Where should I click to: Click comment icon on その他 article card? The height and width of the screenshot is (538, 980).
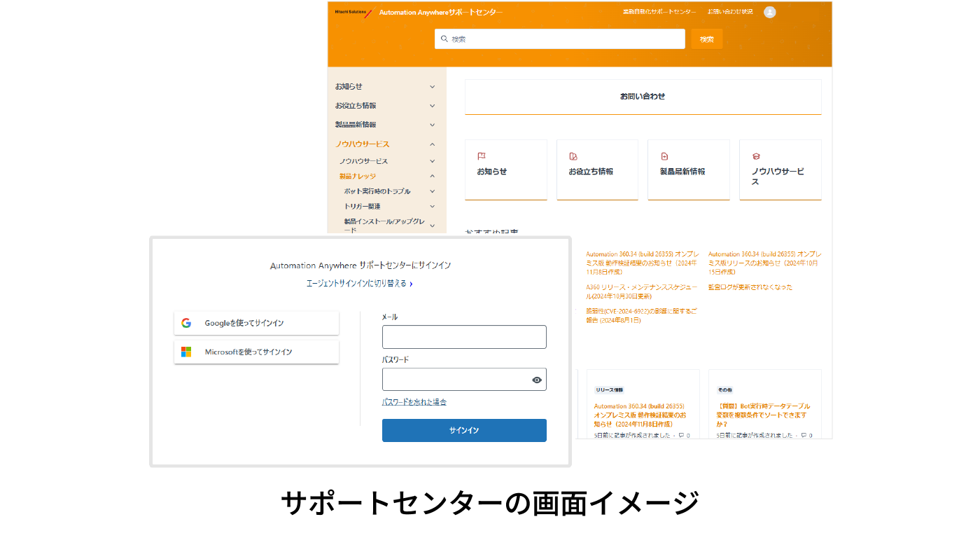click(804, 436)
